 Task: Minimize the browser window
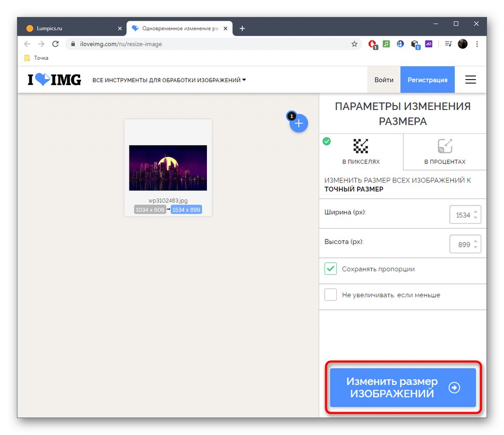point(436,24)
